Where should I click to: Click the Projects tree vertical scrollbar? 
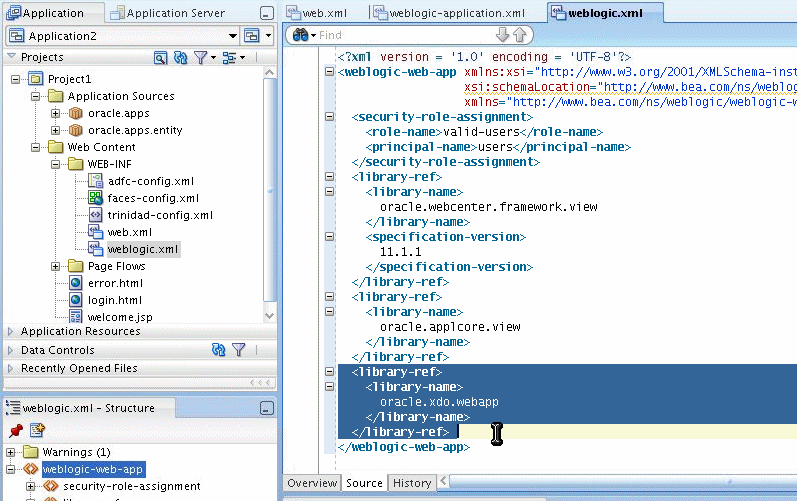coord(270,193)
